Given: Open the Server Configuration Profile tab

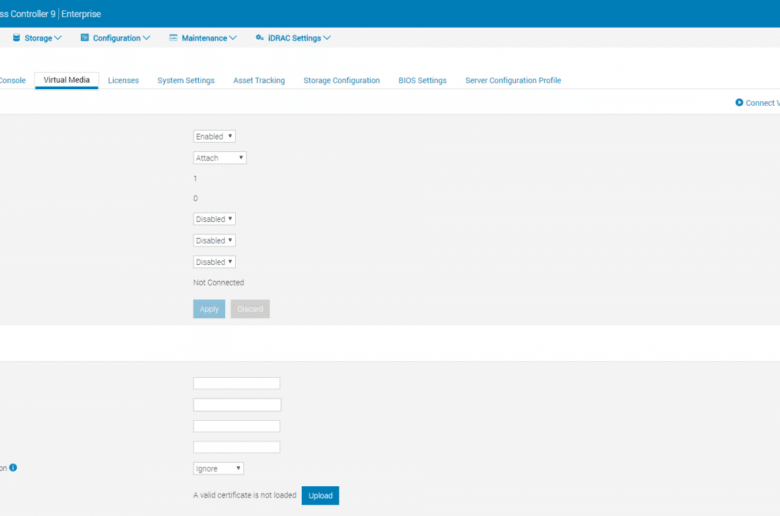Looking at the screenshot, I should tap(513, 80).
